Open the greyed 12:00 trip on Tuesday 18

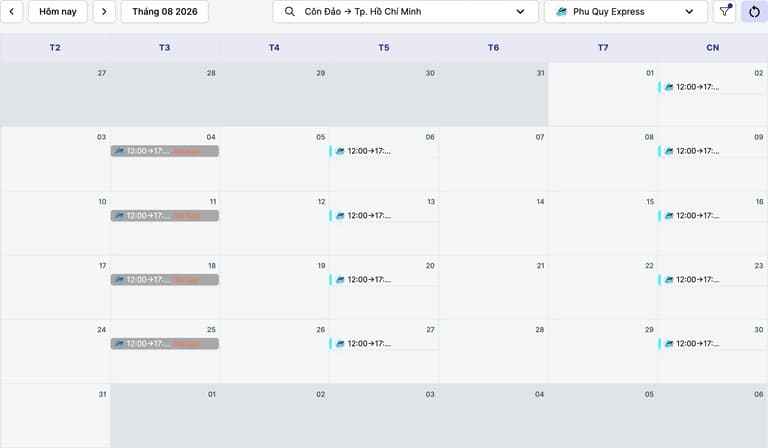[165, 280]
